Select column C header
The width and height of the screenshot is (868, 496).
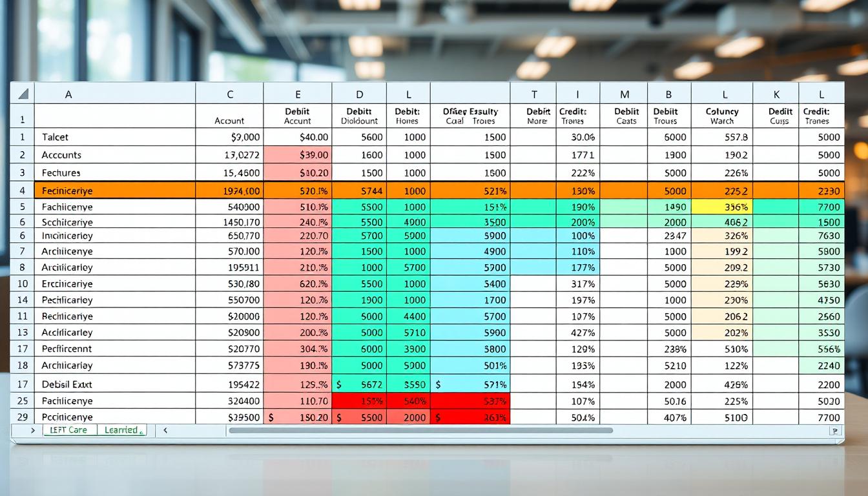point(230,94)
